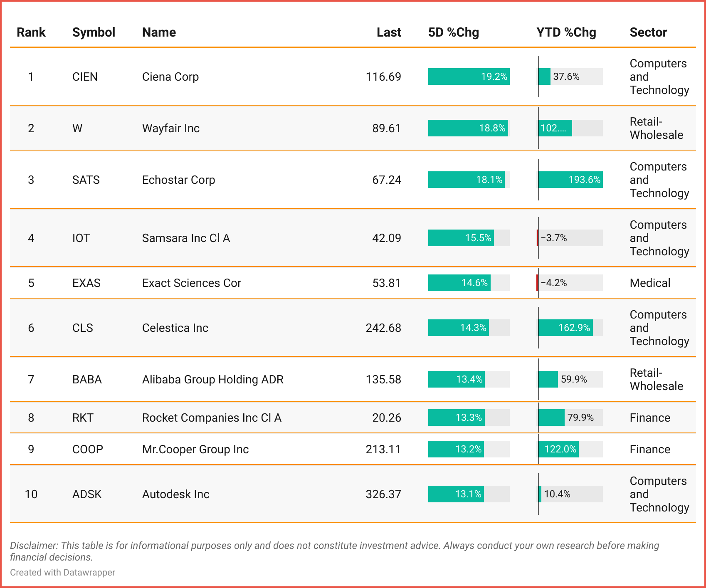This screenshot has height=588, width=706.
Task: Select the Celestica Inc name
Action: (x=175, y=328)
